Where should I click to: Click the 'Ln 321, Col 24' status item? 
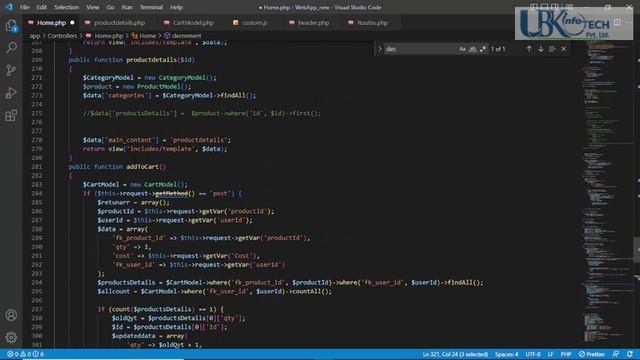coord(455,354)
